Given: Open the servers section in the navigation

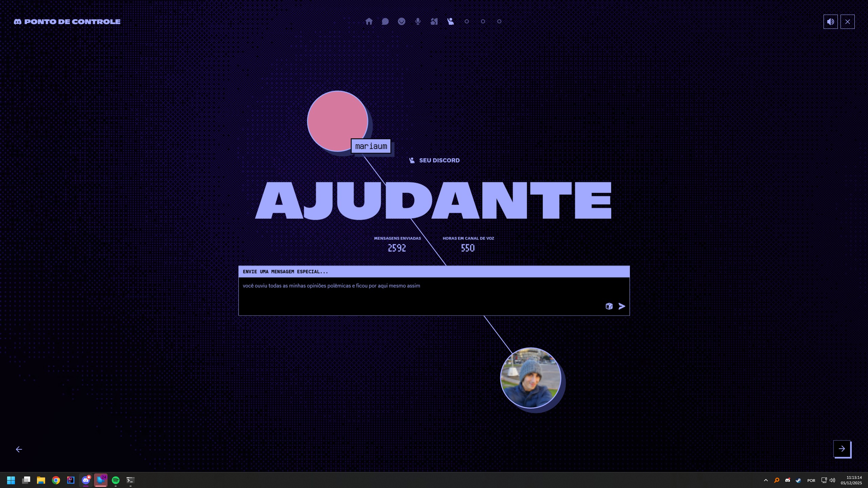Looking at the screenshot, I should 434,21.
